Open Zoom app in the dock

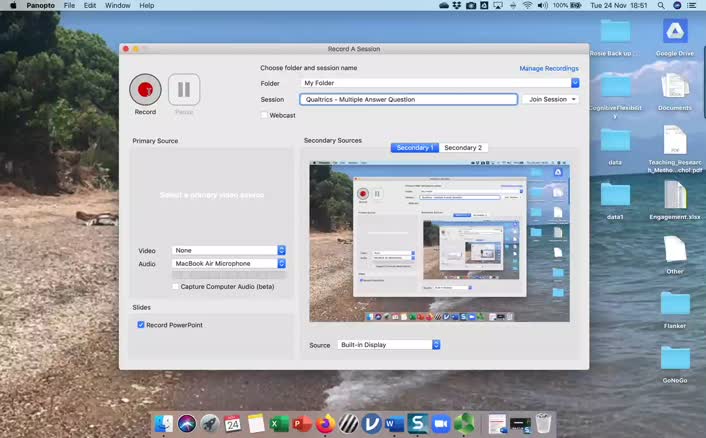(x=441, y=424)
